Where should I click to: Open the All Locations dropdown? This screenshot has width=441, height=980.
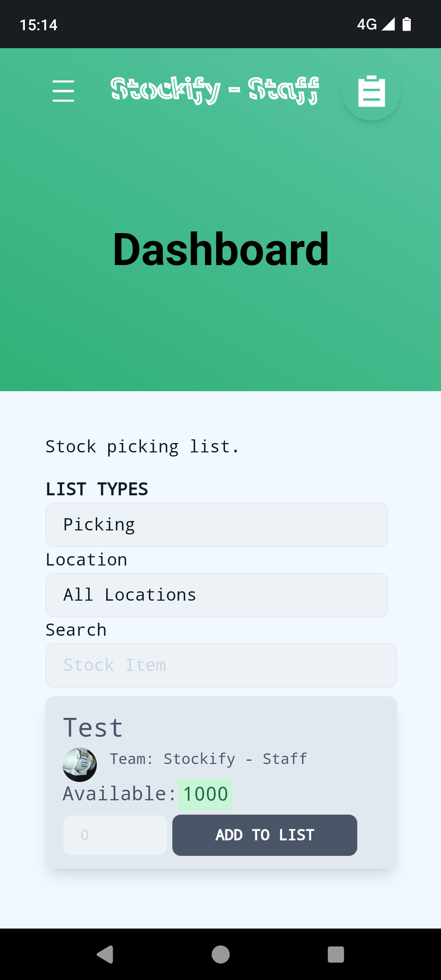216,595
